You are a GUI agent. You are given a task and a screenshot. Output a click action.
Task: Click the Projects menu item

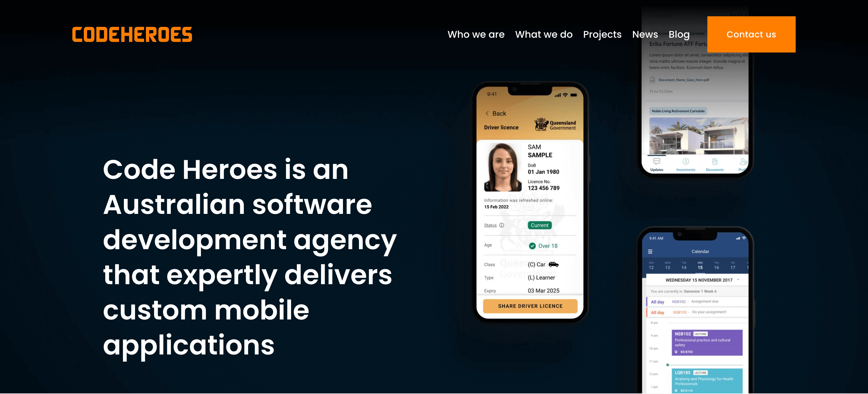[x=602, y=34]
